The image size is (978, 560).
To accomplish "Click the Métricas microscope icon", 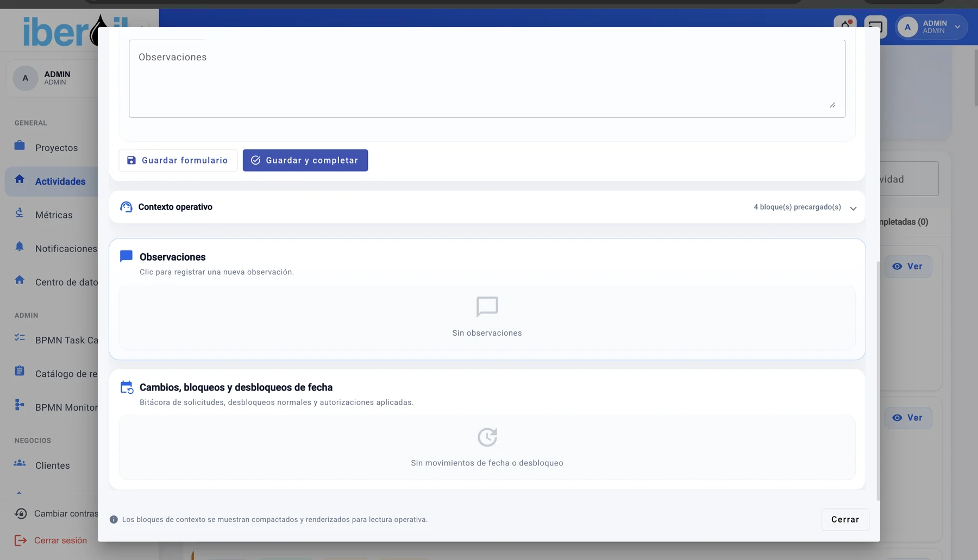I will (20, 213).
